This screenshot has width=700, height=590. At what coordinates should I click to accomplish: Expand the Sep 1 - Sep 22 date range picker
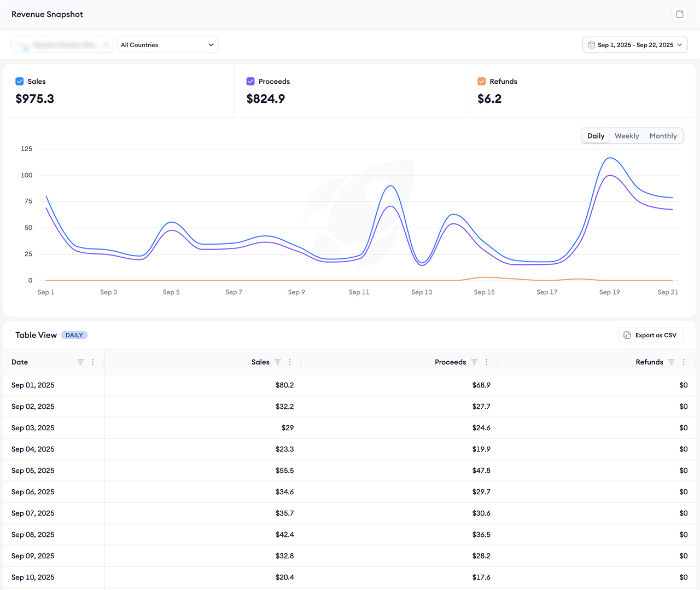[x=635, y=45]
